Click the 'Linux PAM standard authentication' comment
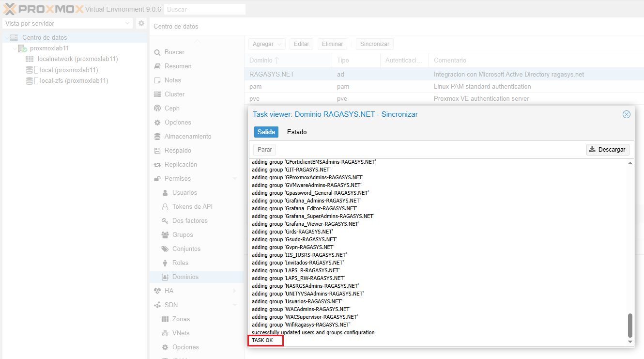Image resolution: width=644 pixels, height=359 pixels. 482,87
